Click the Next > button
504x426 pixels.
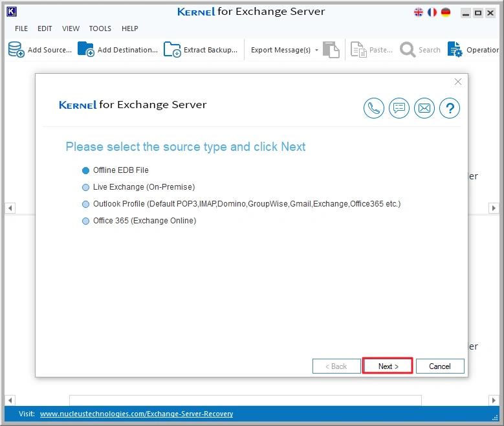(x=388, y=366)
